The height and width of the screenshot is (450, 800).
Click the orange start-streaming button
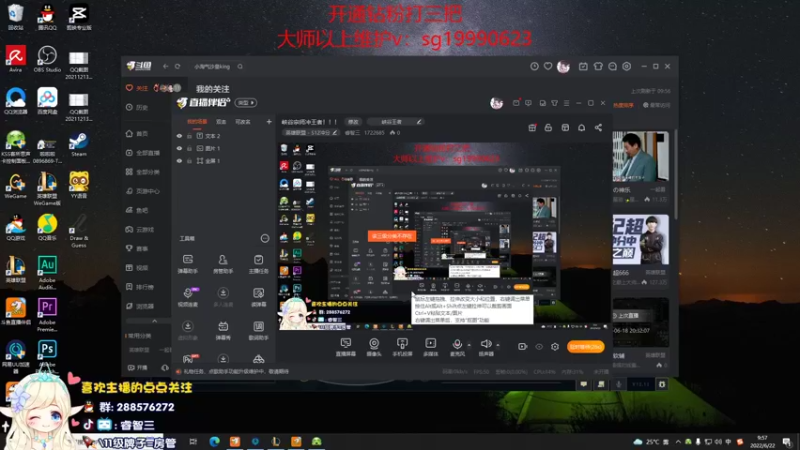pos(585,347)
